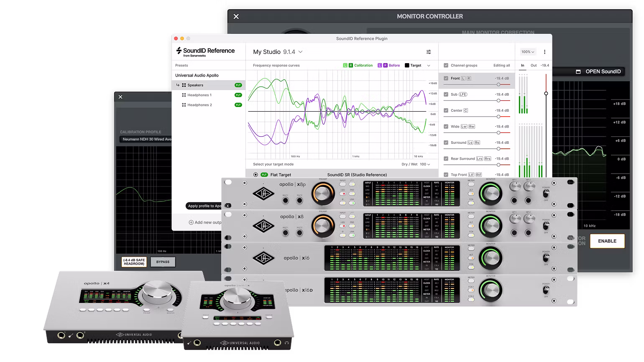
Task: Open the SoundID settings sliders icon
Action: (429, 52)
